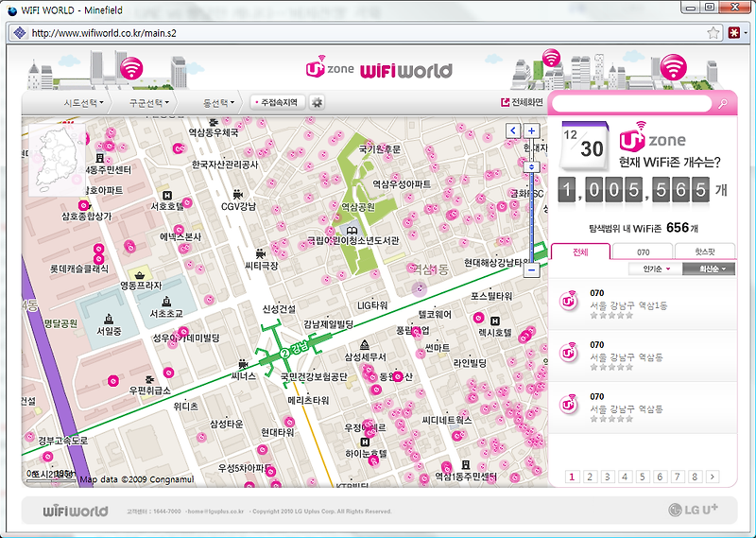The height and width of the screenshot is (538, 756).
Task: Click the 서초초교 school icon
Action: [166, 302]
